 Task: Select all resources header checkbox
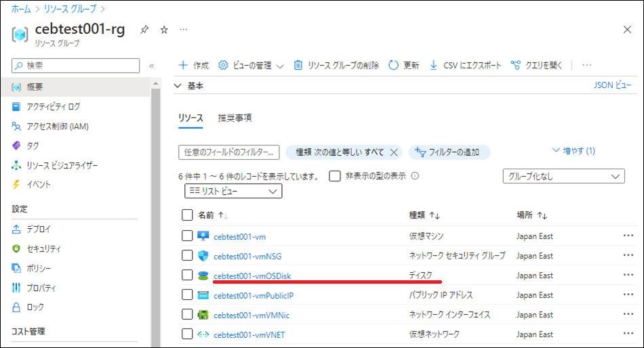(187, 215)
